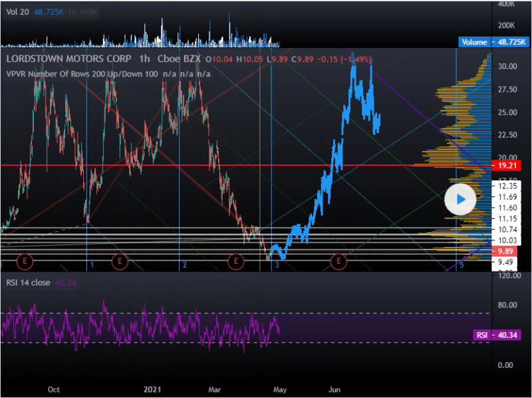Click the 25.00 price axis label
532x398 pixels.
(x=507, y=112)
